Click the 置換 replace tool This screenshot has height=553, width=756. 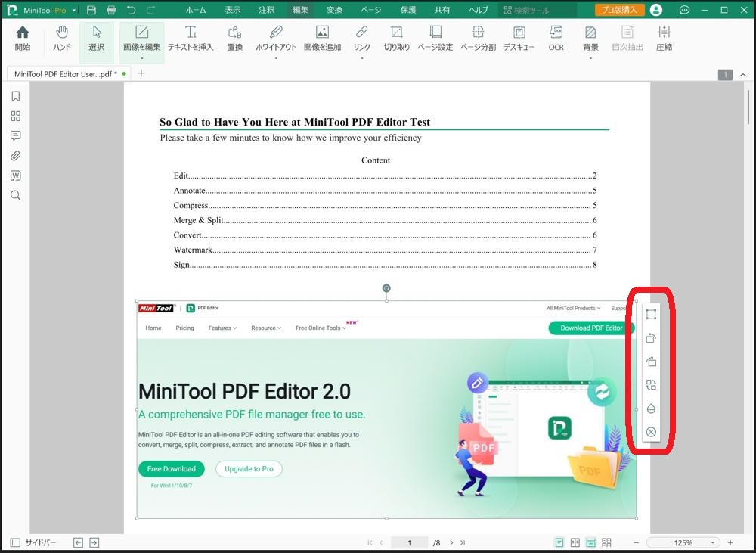tap(235, 39)
